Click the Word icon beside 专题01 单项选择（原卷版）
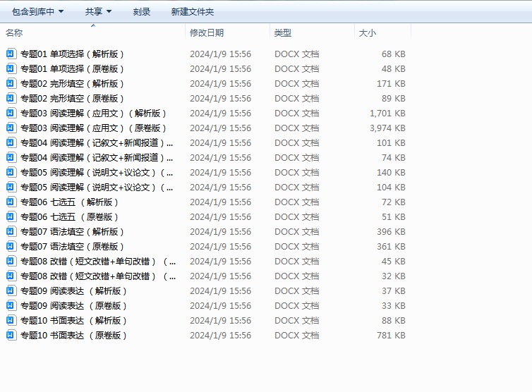 click(11, 69)
